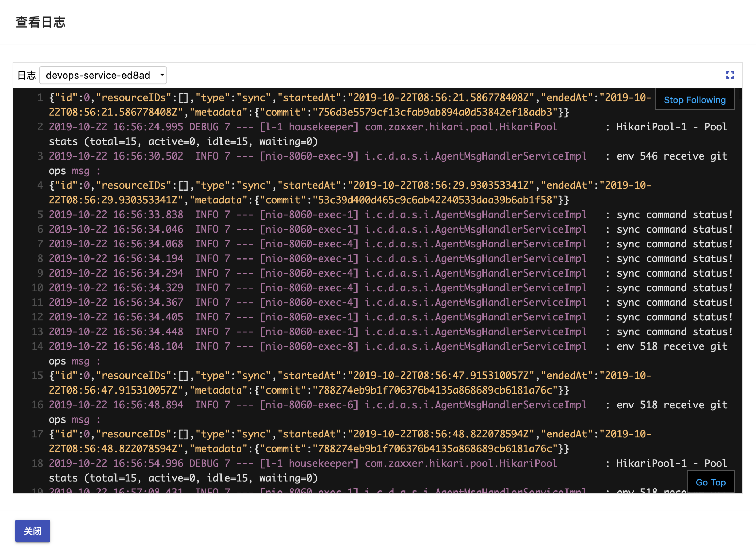Click '[nio-8060-exec-8]' thread name on line 14

pos(309,346)
